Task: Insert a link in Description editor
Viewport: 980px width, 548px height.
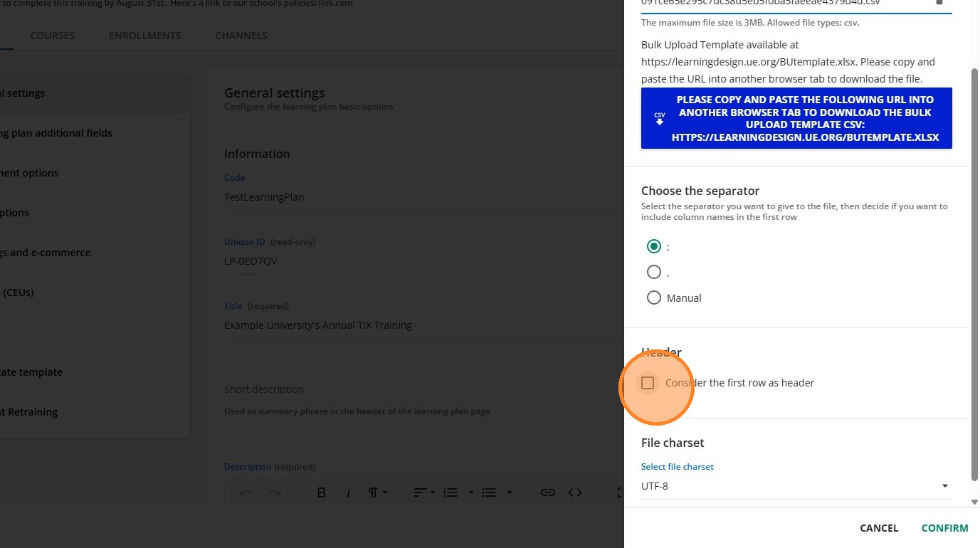Action: tap(547, 492)
